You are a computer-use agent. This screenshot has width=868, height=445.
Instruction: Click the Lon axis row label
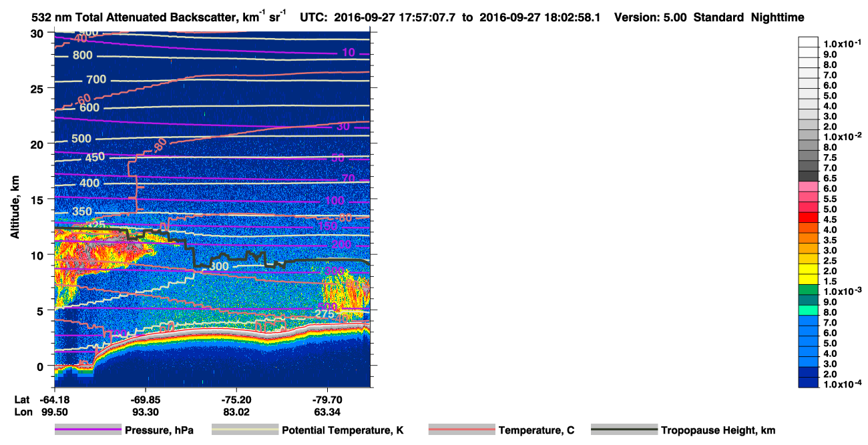[x=23, y=412]
